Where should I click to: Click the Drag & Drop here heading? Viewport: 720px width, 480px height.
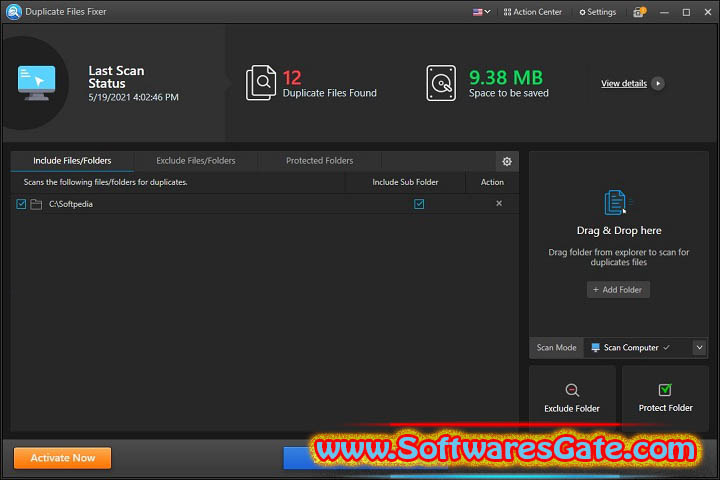click(x=619, y=231)
